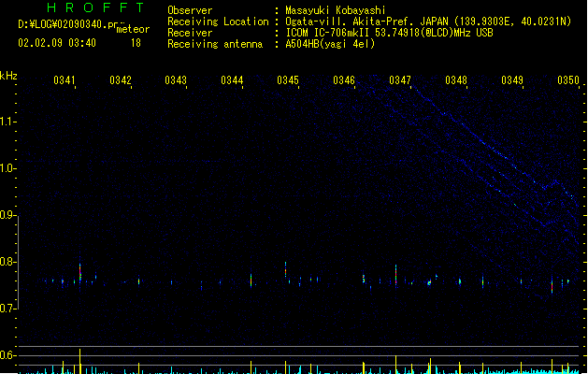
Task: Click the 0342 time marker
Action: coord(121,79)
